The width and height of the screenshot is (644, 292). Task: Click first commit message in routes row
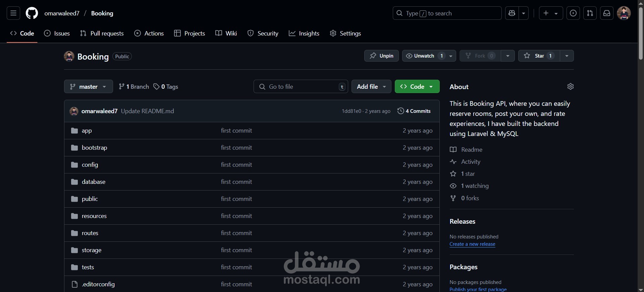coord(236,233)
